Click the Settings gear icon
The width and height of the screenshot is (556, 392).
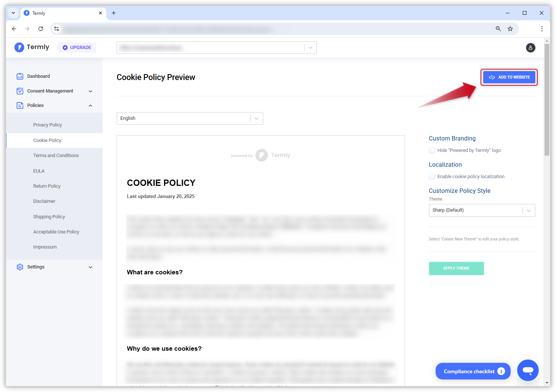(x=20, y=267)
